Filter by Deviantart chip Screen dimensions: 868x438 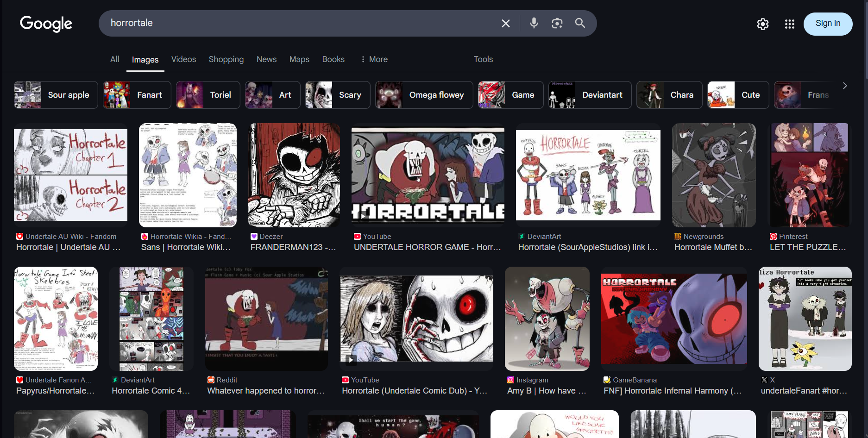click(x=590, y=95)
